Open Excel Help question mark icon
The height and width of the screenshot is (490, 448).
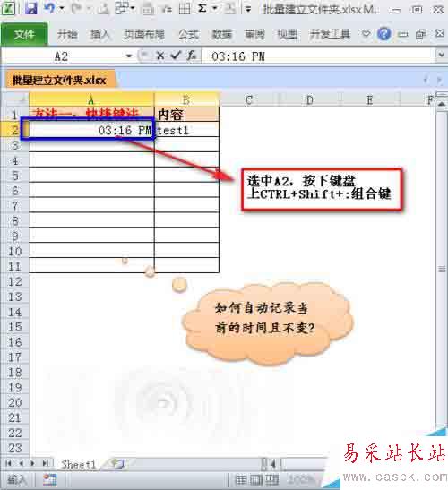[x=383, y=33]
